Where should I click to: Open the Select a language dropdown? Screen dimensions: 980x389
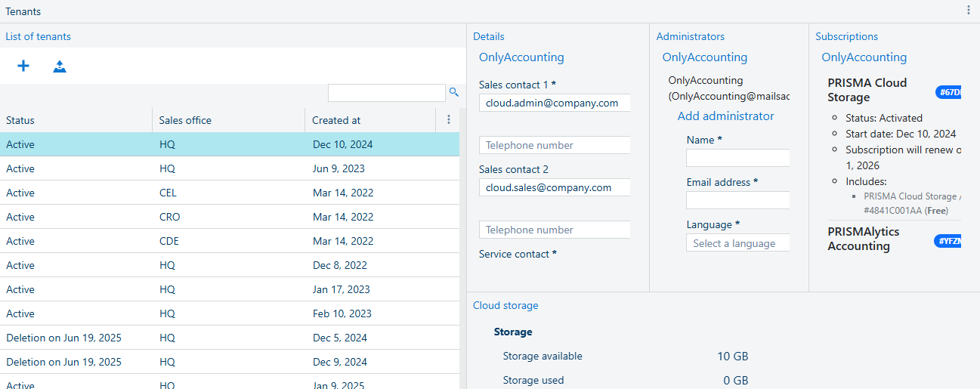point(737,243)
